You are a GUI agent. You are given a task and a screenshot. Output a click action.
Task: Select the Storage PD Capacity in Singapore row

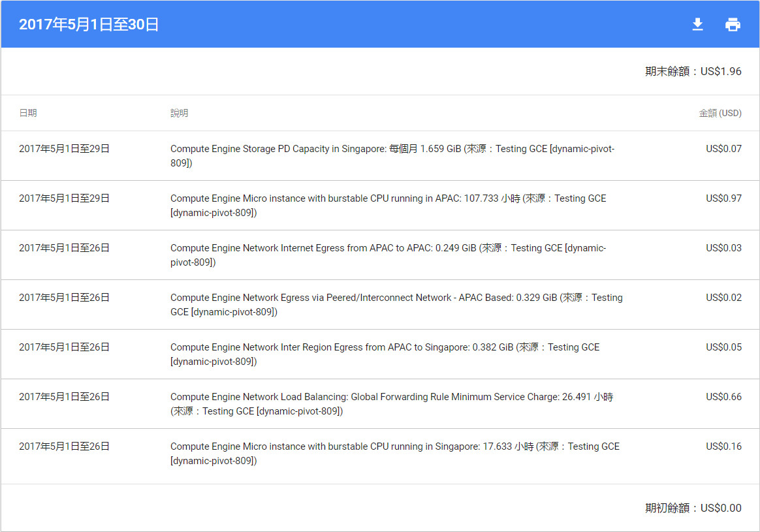(392, 156)
